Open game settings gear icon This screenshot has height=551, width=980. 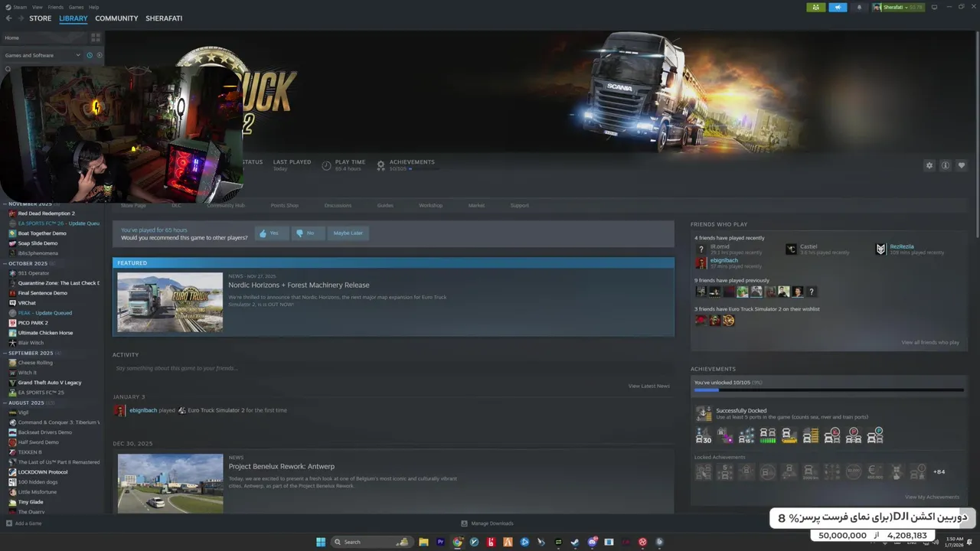929,165
